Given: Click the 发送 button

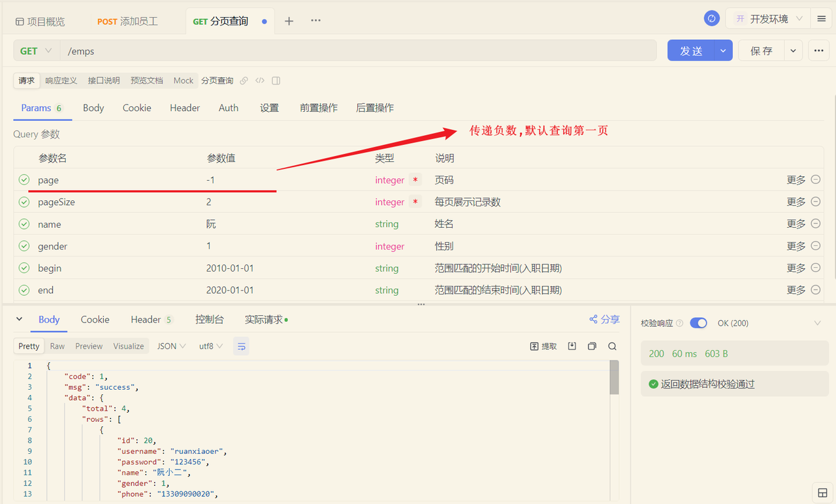Looking at the screenshot, I should [691, 51].
